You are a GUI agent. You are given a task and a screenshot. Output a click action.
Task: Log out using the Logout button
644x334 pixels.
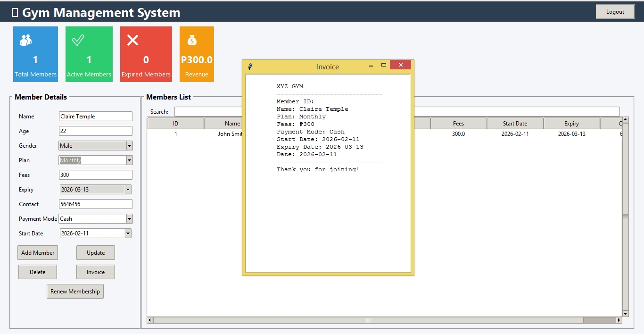point(615,12)
